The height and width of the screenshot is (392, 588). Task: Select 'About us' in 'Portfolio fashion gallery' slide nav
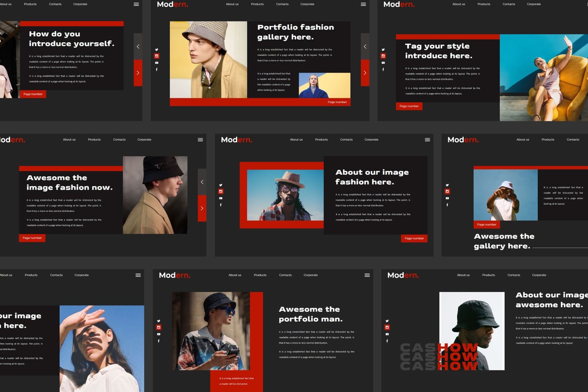coord(232,4)
